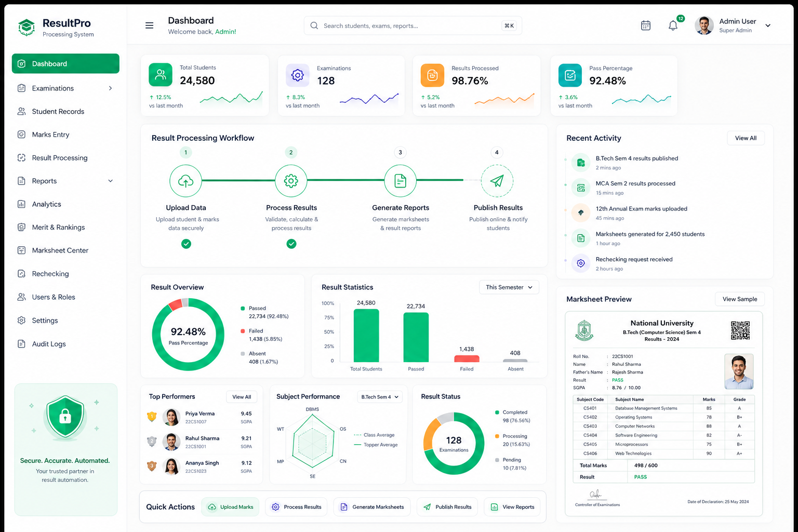Click the Process Results quick action button
This screenshot has height=532, width=798.
[296, 507]
